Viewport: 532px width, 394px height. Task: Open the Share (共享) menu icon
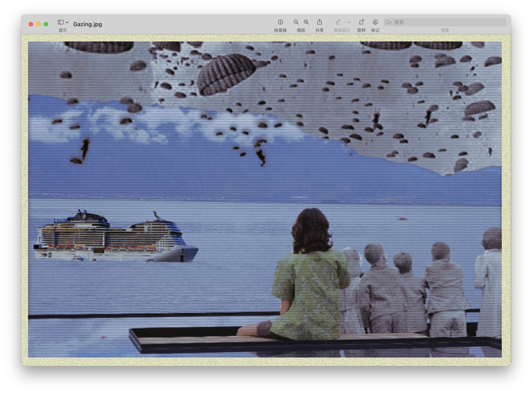pyautogui.click(x=320, y=22)
